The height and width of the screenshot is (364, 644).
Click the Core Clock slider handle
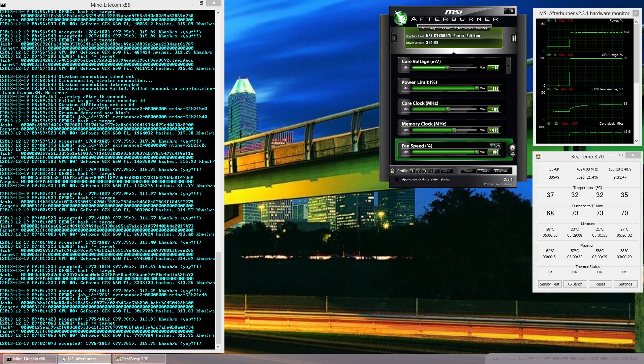point(448,109)
